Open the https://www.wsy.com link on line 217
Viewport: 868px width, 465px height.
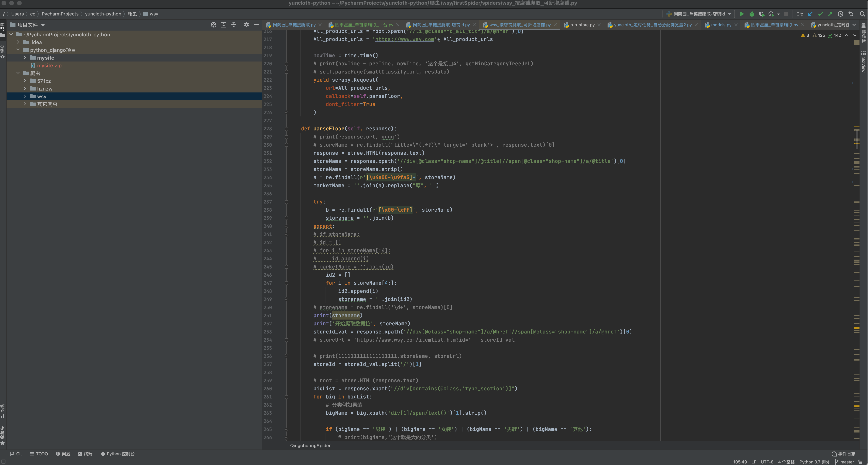404,39
